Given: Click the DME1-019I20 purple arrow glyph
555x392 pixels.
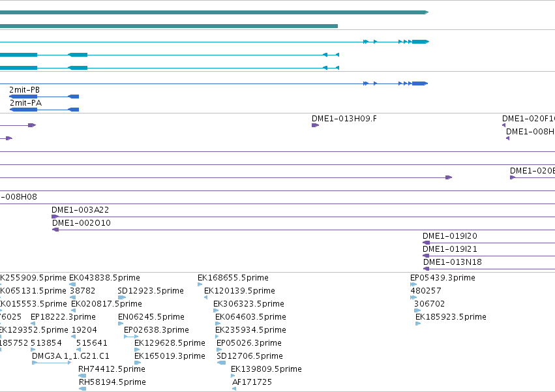Looking at the screenshot, I should (x=427, y=243).
